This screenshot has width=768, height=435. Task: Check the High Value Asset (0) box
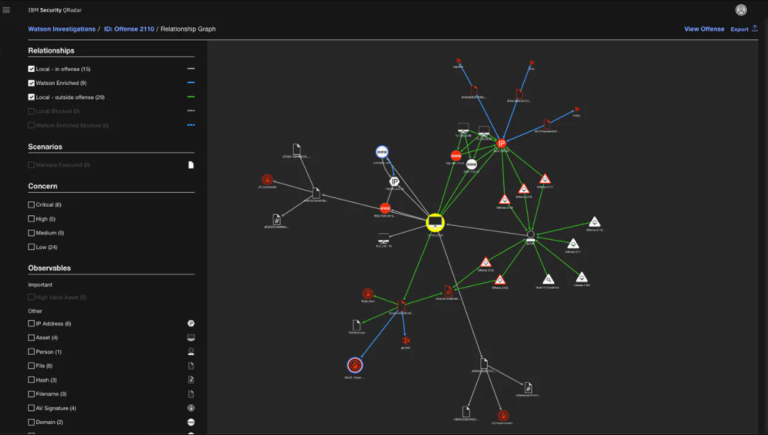(31, 297)
